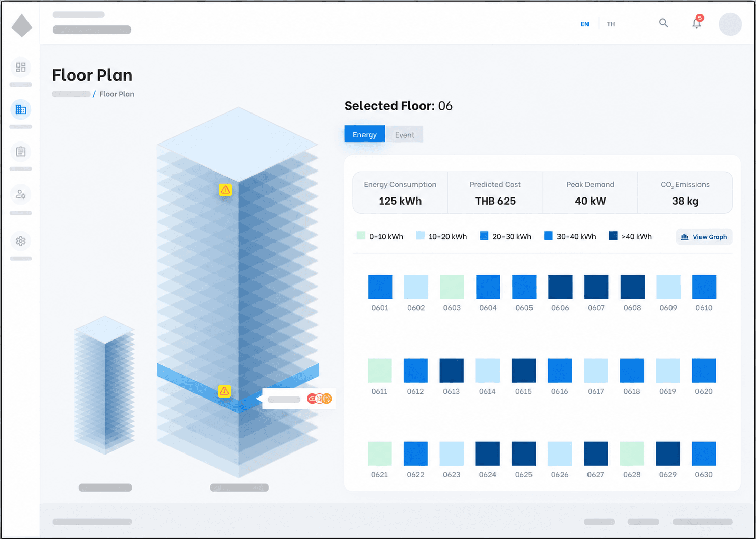Open the clipboard reports sidebar icon

click(x=21, y=152)
